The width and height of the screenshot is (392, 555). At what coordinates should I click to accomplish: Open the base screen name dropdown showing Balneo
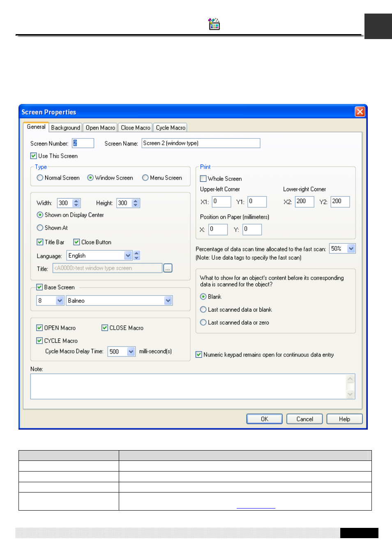click(119, 301)
